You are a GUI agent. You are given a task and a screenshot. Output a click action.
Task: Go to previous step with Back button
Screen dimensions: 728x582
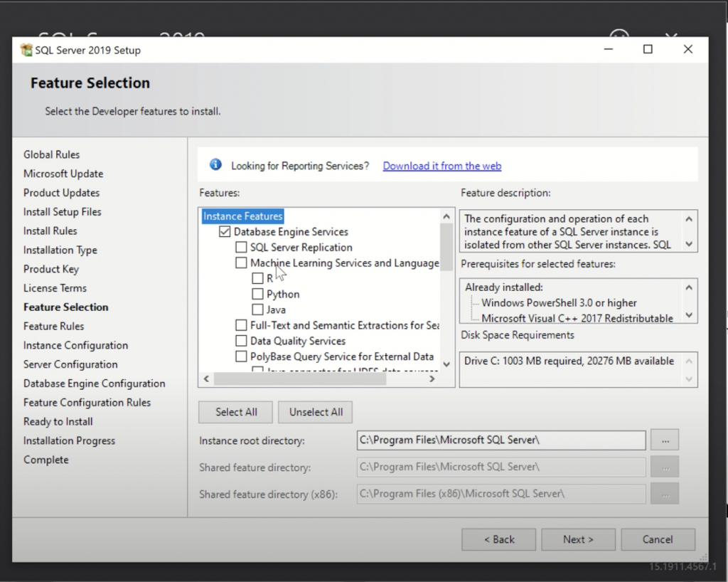pos(499,539)
